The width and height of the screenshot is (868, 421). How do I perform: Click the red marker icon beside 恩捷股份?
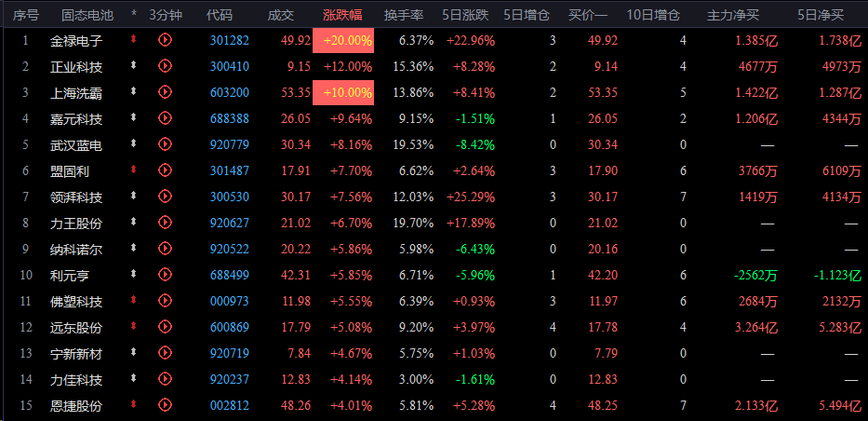pos(133,404)
